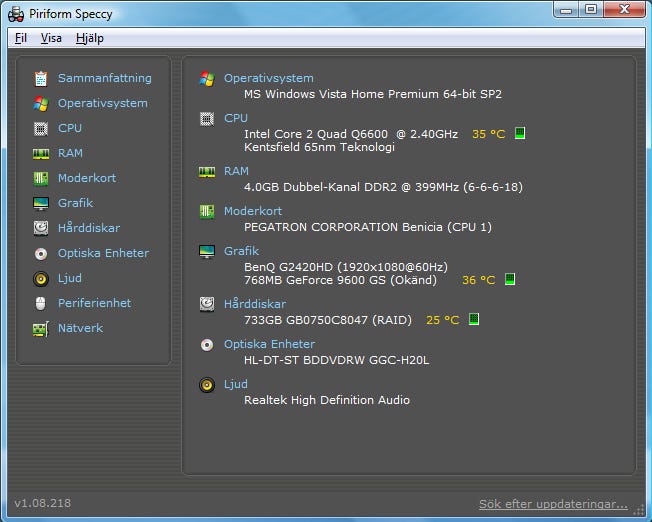Click the Piriform Speccy title bar icon
Viewport: 652px width, 522px height.
[x=15, y=12]
